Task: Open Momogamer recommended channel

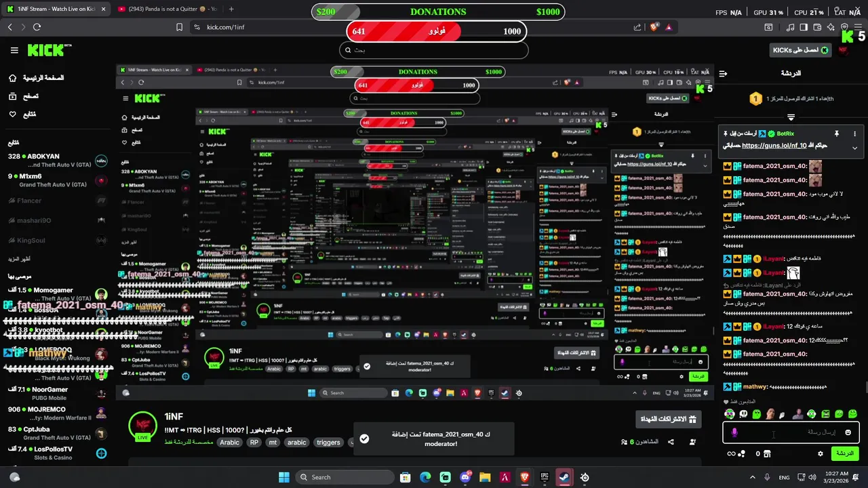Action: pyautogui.click(x=58, y=294)
